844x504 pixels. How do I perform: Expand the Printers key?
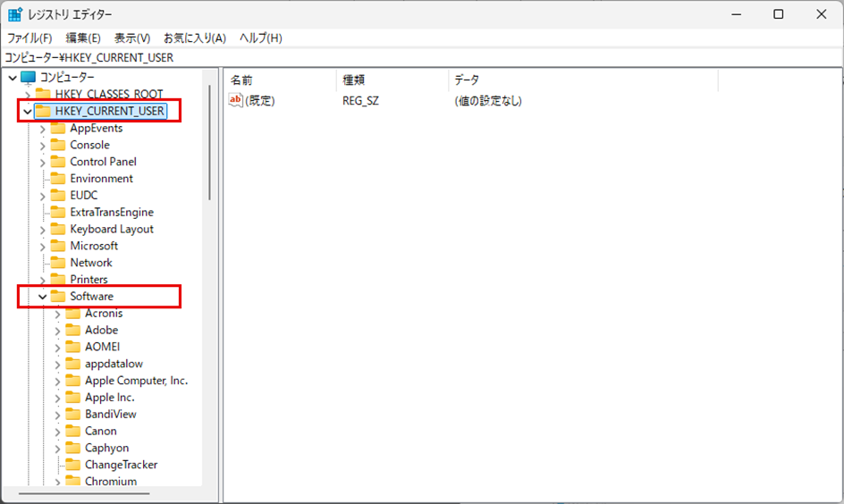(x=43, y=281)
